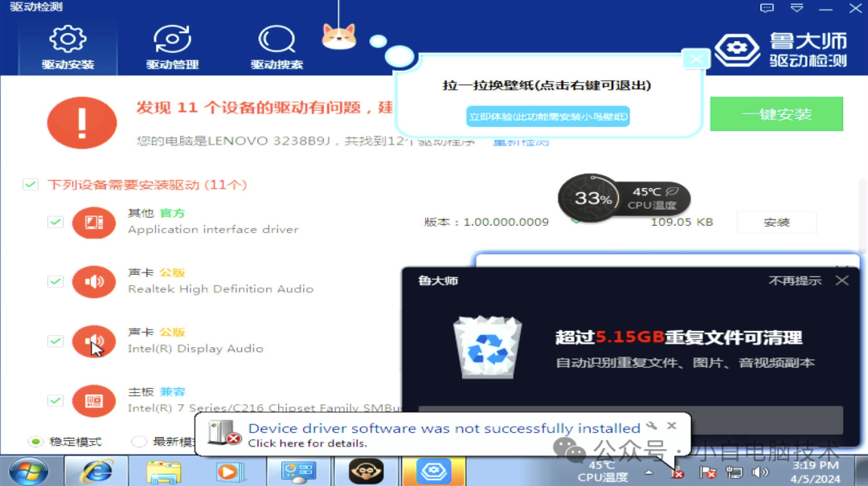Uncheck the Intel 7 Series SMBus checkbox
This screenshot has width=868, height=486.
pos(55,400)
